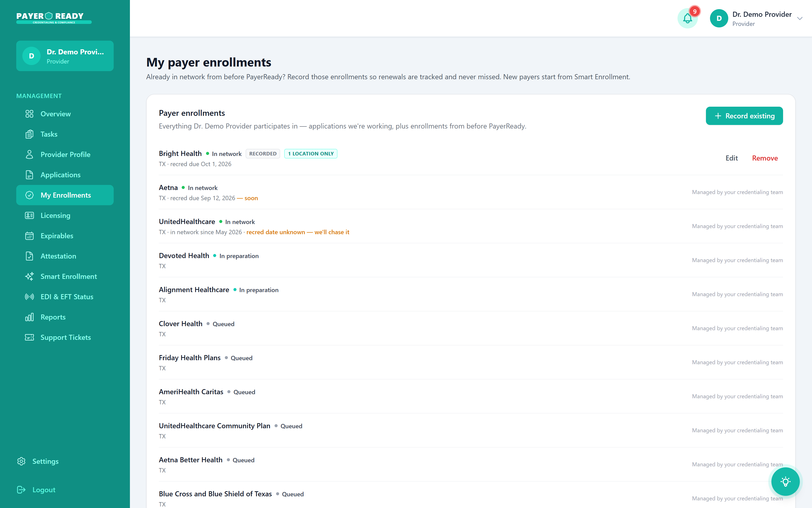Open the notifications bell icon
This screenshot has height=508, width=812.
point(687,19)
